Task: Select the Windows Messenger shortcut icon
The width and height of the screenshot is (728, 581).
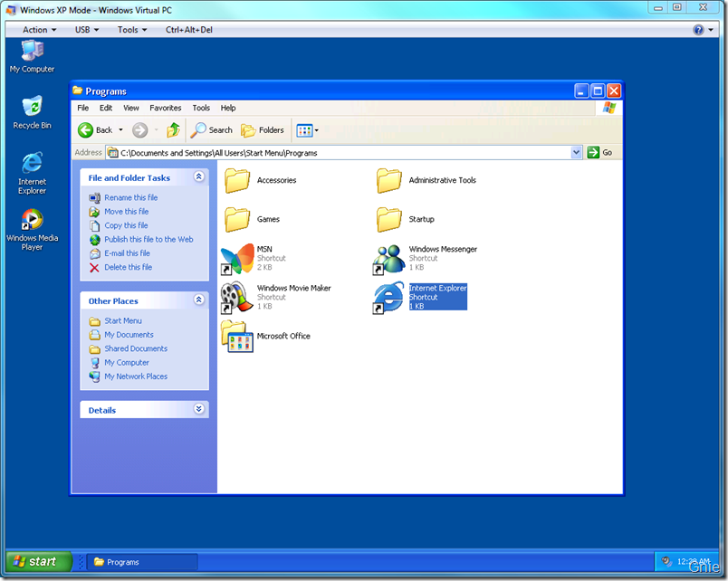Action: tap(389, 258)
